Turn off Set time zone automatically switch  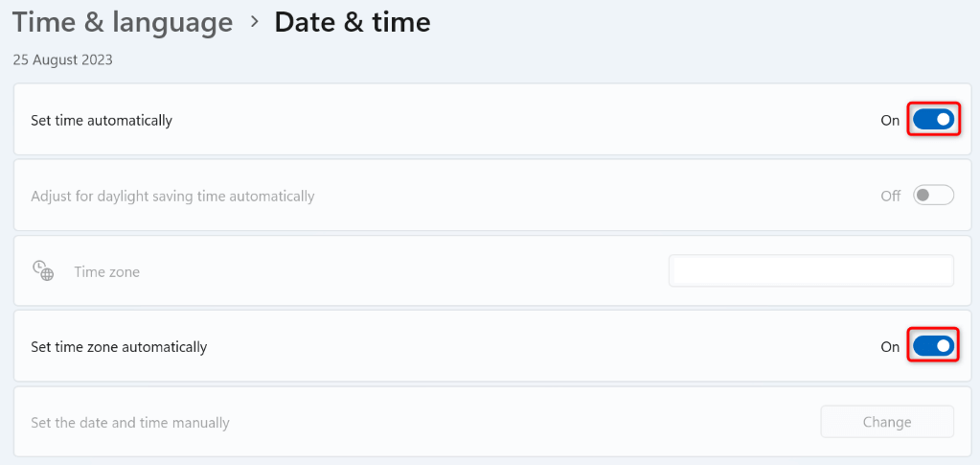point(933,346)
